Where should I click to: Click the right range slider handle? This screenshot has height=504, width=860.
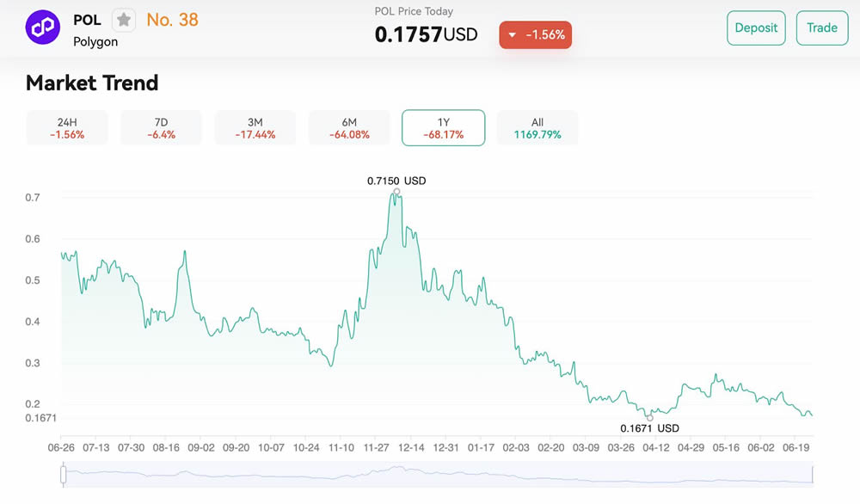point(813,474)
